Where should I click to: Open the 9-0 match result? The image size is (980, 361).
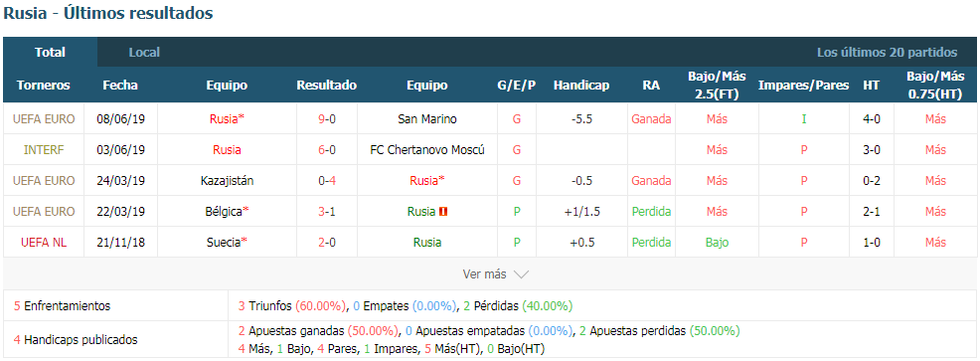tap(327, 119)
